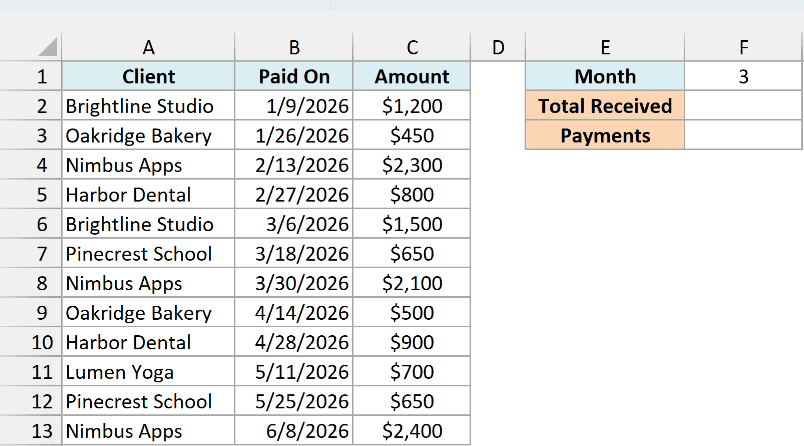Viewport: 804px width, 446px height.
Task: Select row 2 header
Action: (x=31, y=106)
